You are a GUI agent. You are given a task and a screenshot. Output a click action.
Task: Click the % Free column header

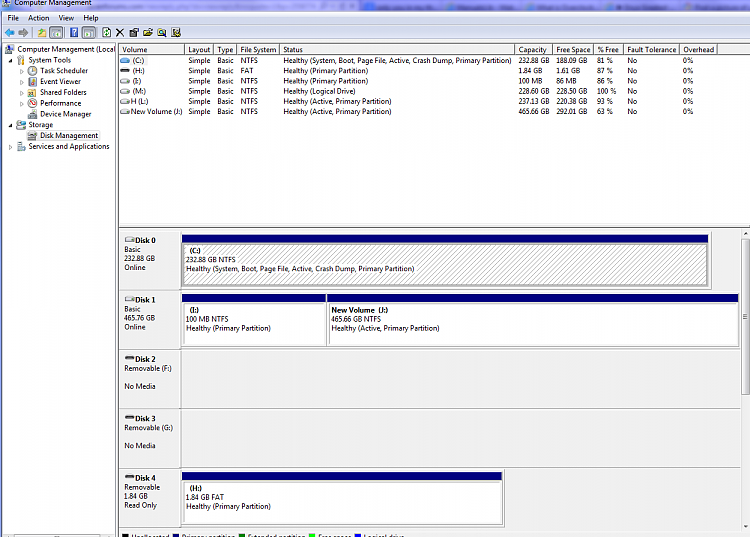coord(608,49)
